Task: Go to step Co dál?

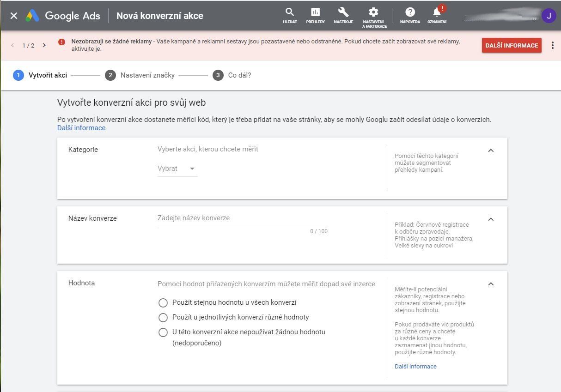Action: [x=232, y=75]
